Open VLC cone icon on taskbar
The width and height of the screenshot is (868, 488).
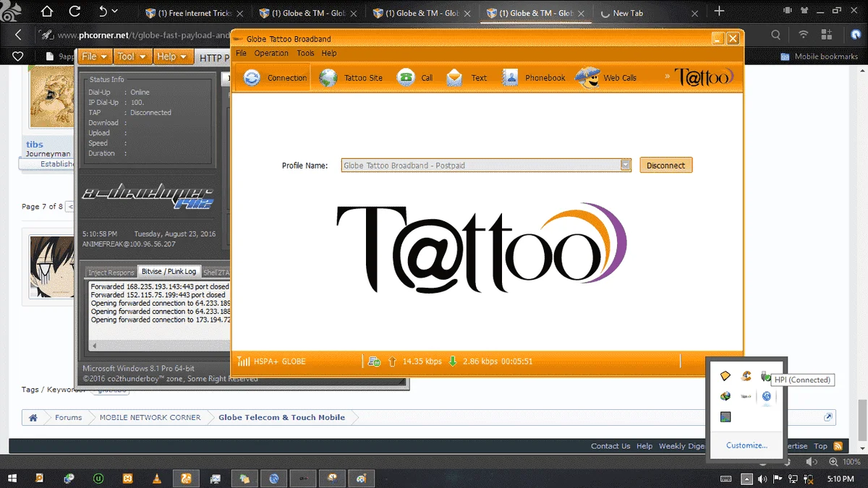pyautogui.click(x=157, y=478)
